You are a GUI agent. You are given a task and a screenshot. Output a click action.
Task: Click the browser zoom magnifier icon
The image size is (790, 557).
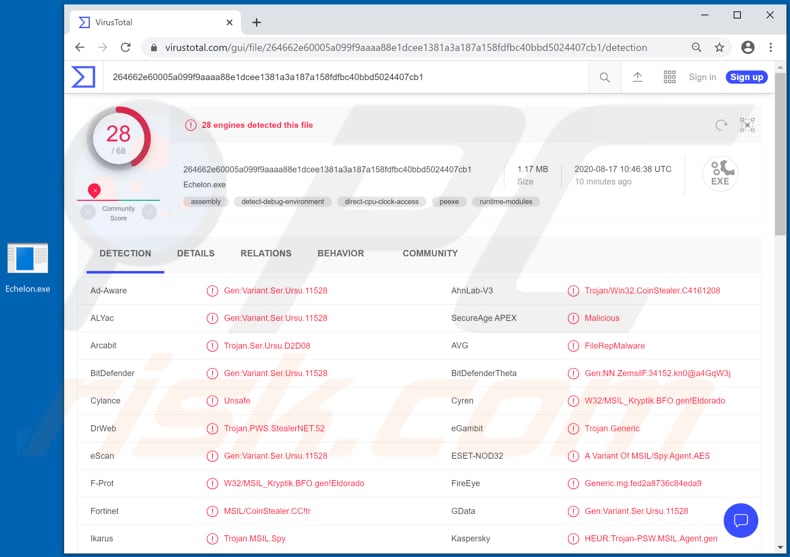pos(696,47)
